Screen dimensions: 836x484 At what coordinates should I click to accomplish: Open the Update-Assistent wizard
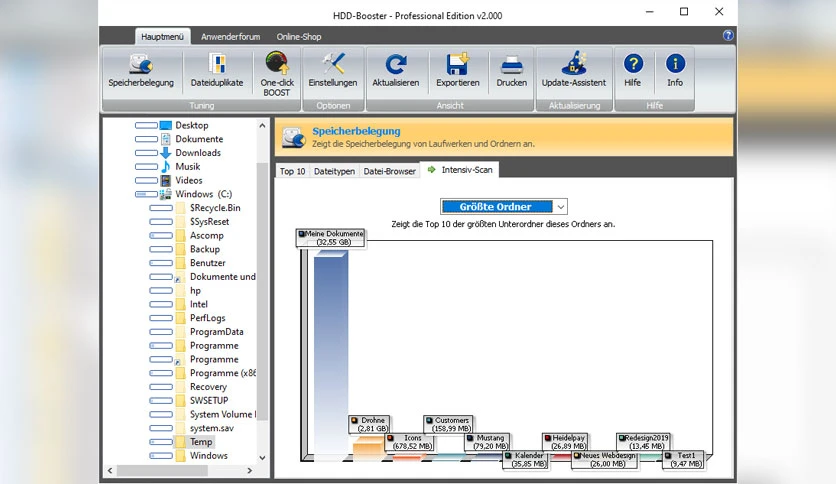(x=574, y=71)
